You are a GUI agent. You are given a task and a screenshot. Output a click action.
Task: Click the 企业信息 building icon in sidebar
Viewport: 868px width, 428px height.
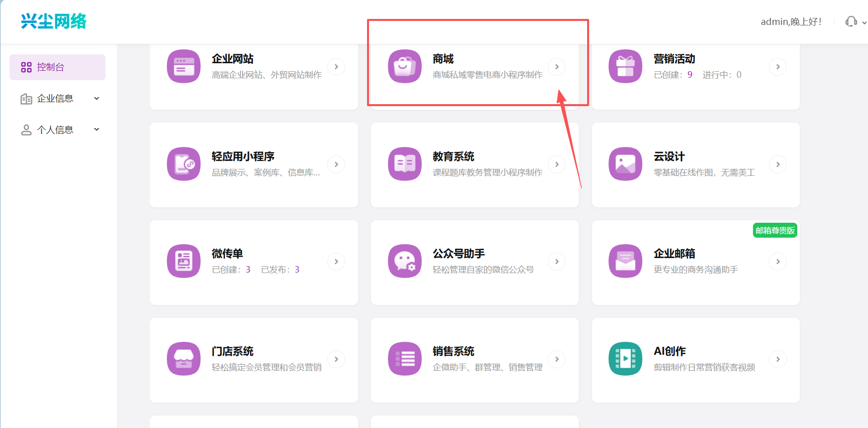(x=26, y=99)
